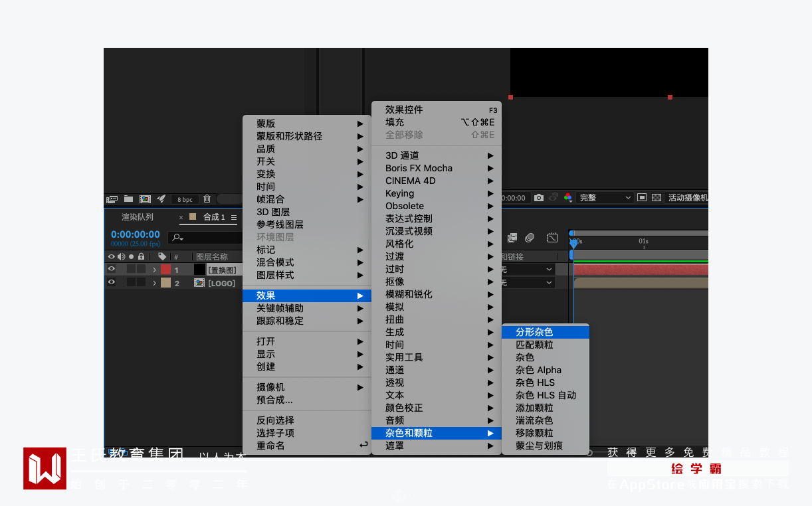Click the new composition icon
The width and height of the screenshot is (812, 506).
point(145,199)
